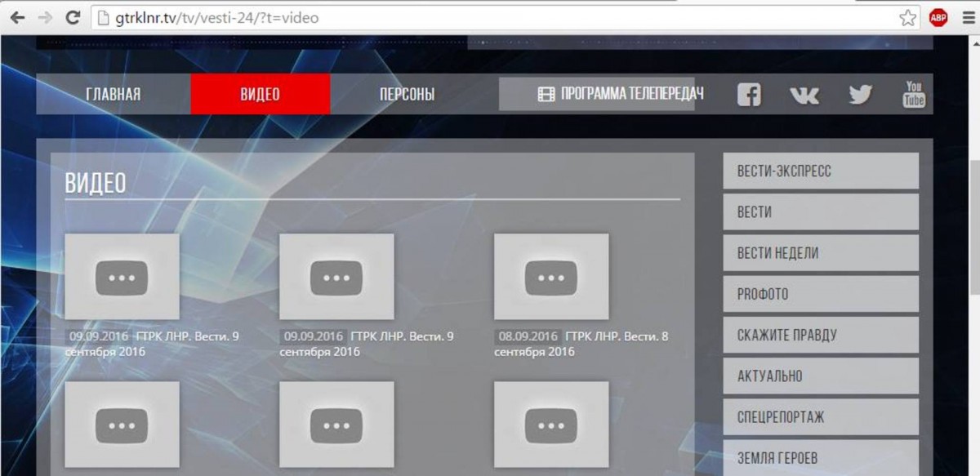Open the ВЕСТИ-ЭКСПРЕСС section

point(820,171)
